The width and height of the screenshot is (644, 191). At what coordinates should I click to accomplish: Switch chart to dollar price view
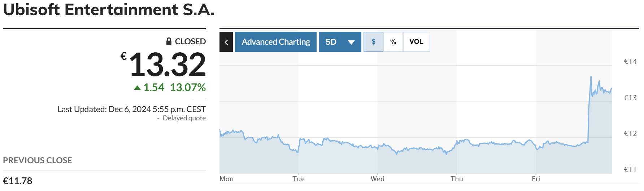374,42
